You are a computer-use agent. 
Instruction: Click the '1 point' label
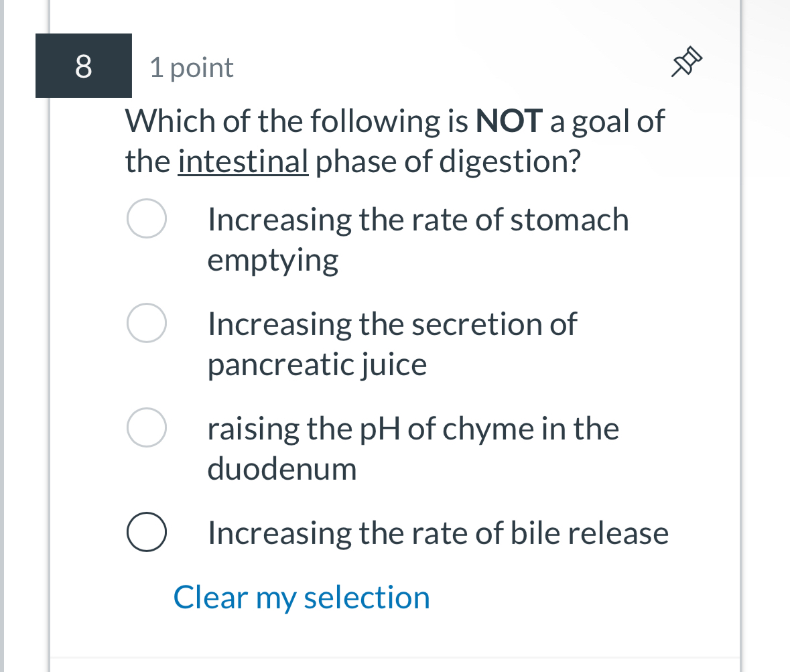coord(191,67)
